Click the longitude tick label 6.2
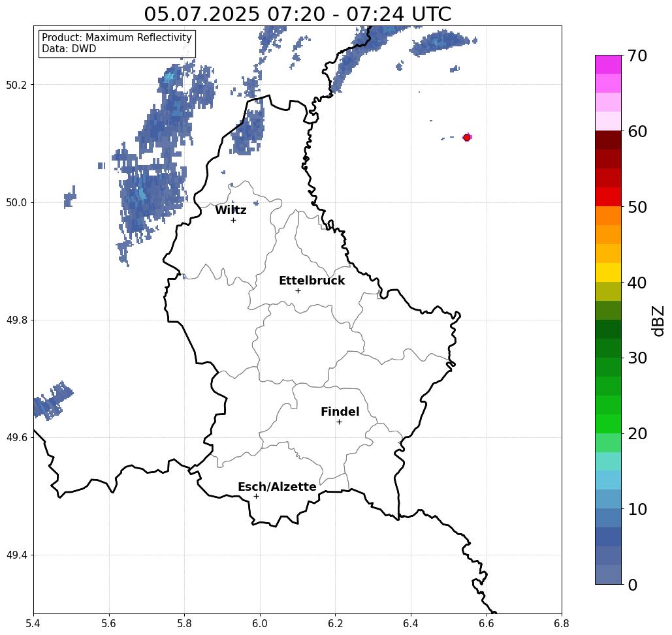The width and height of the screenshot is (672, 635). coord(335,623)
